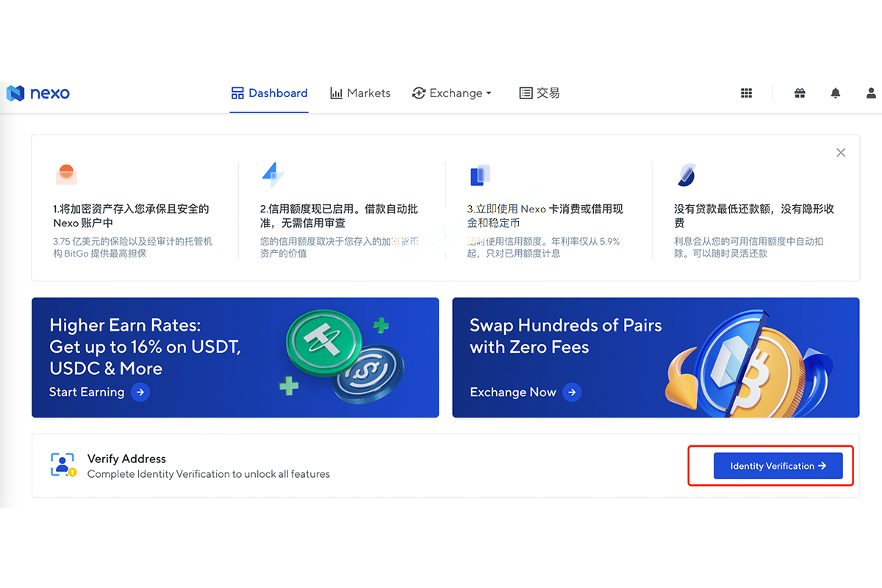Click the Exchange swap arrows icon
This screenshot has width=882, height=588.
click(x=419, y=93)
